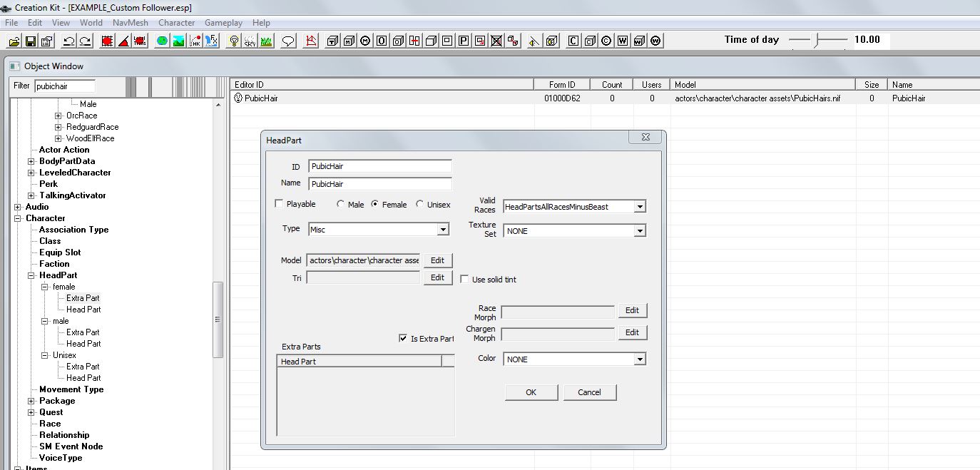
Task: Select the Unisex radio button
Action: pos(419,204)
